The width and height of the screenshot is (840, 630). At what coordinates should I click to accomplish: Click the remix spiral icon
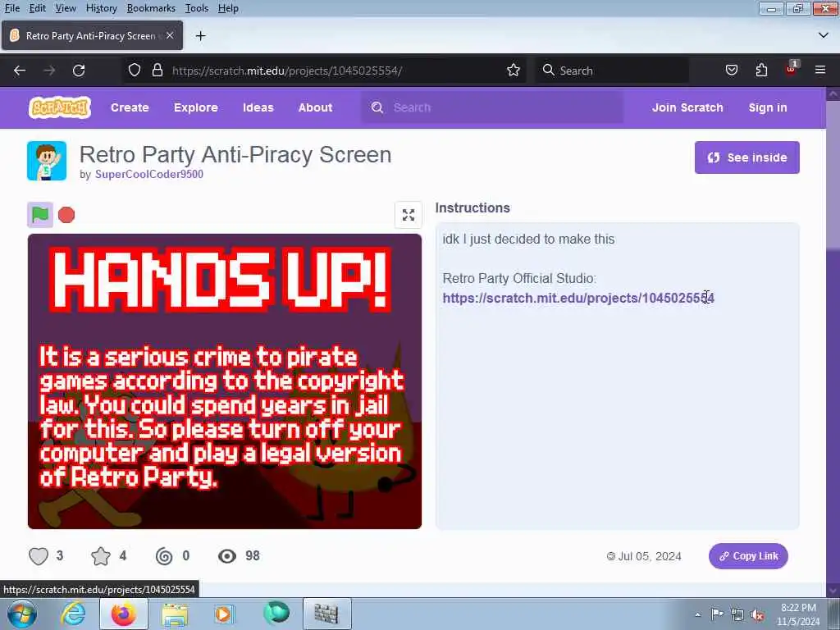point(164,556)
